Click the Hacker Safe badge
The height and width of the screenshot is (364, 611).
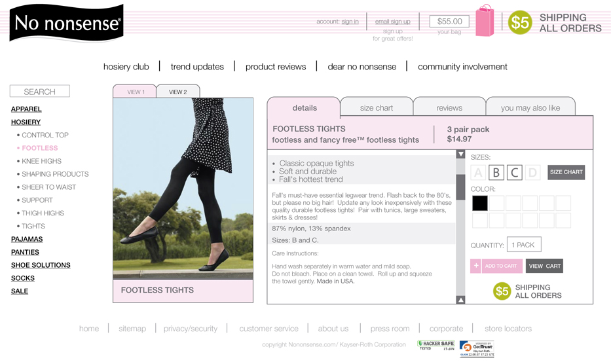point(436,345)
